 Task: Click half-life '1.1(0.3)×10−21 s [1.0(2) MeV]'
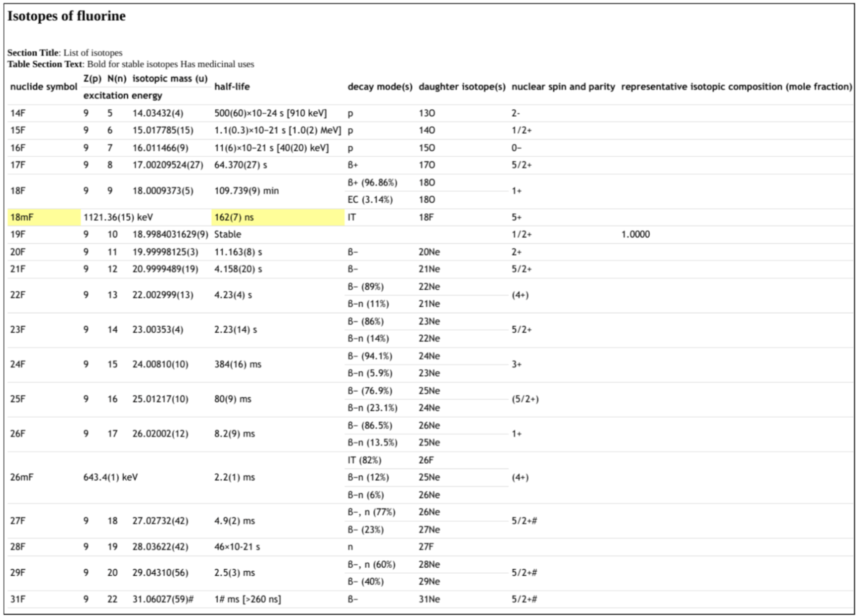277,130
